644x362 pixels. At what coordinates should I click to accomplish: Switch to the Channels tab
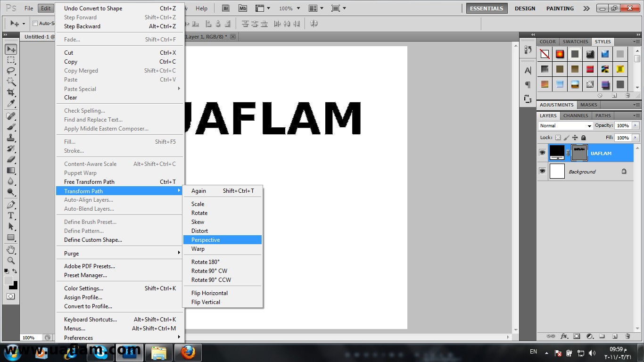(576, 115)
